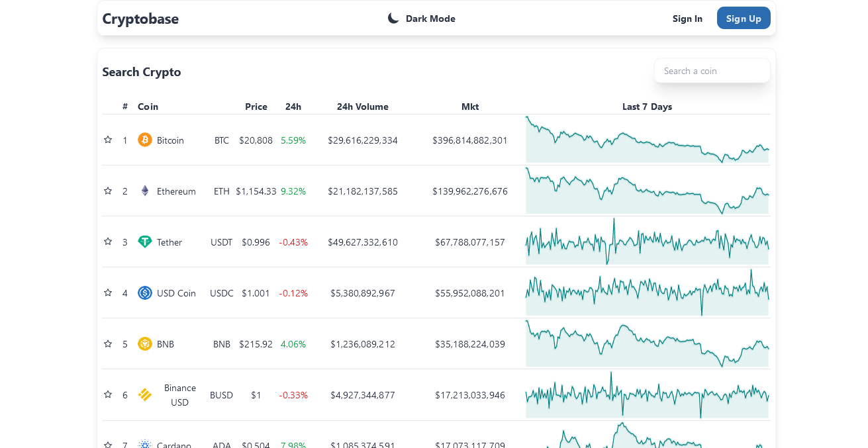The image size is (868, 448).
Task: Toggle the favorite star for Ethereum
Action: coord(108,191)
